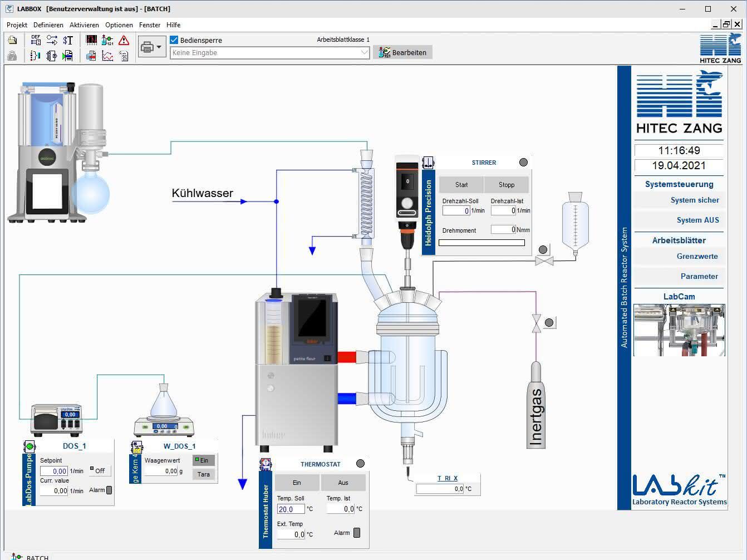Click the BATCH worksheet icon in status bar

(17, 557)
